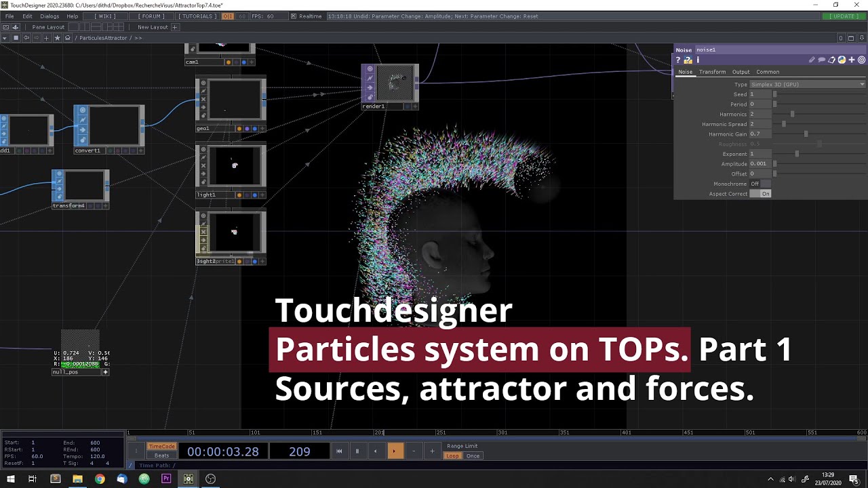Select the four-pane grid layout icon
This screenshot has height=488, width=868.
pos(120,27)
